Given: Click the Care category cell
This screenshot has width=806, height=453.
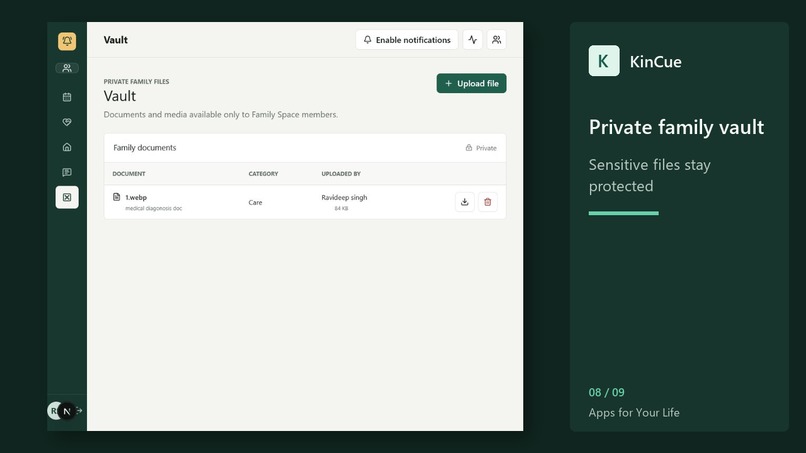Looking at the screenshot, I should coord(255,203).
